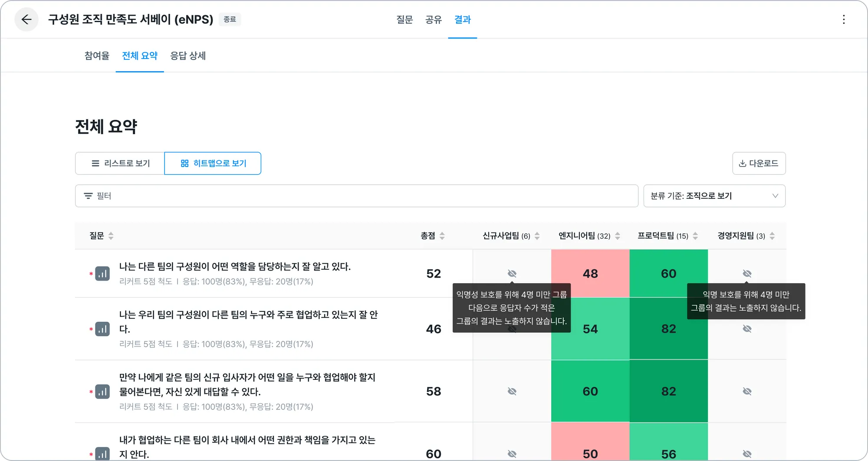Screen dimensions: 868x461
Task: Click chart icon for question '나는 우리 팀의 구성원이 다른 팀의'
Action: 102,329
